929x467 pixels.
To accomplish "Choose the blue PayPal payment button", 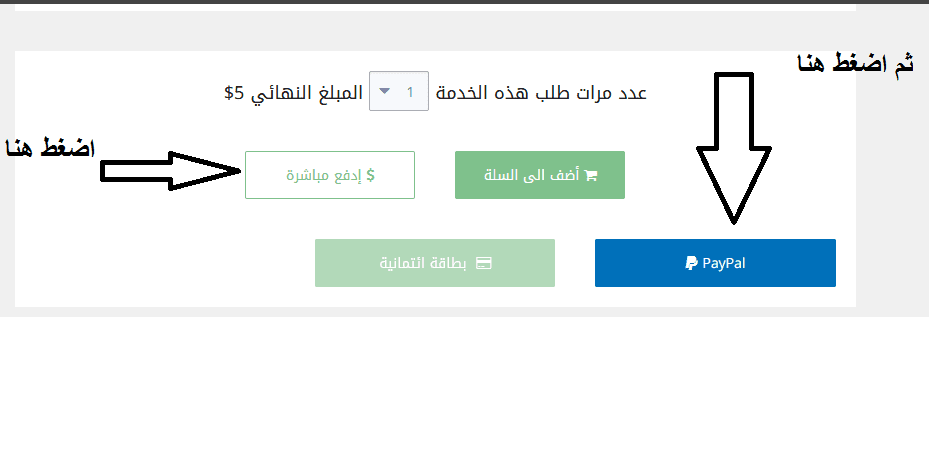I will tap(715, 263).
